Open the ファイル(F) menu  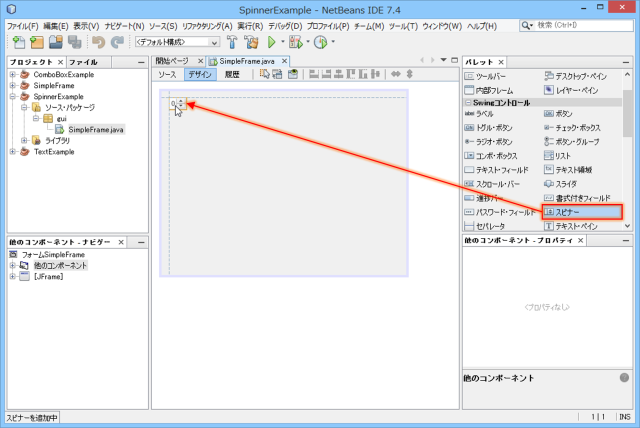tap(23, 26)
